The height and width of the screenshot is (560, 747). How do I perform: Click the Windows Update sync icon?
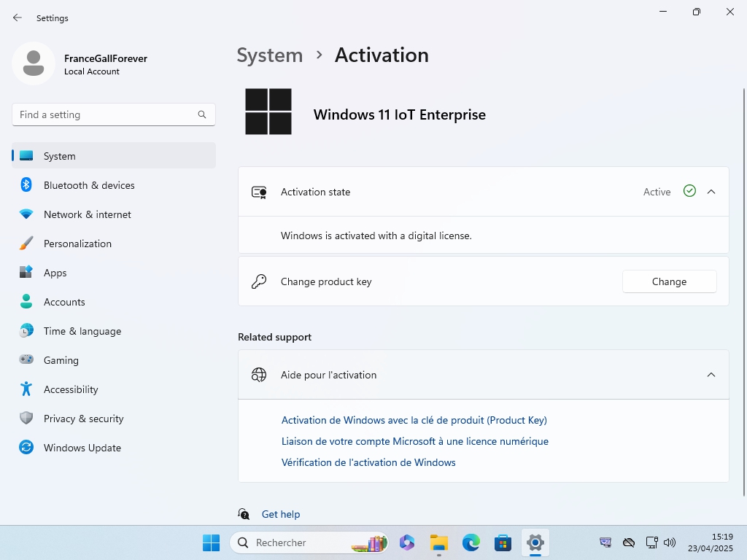(26, 448)
